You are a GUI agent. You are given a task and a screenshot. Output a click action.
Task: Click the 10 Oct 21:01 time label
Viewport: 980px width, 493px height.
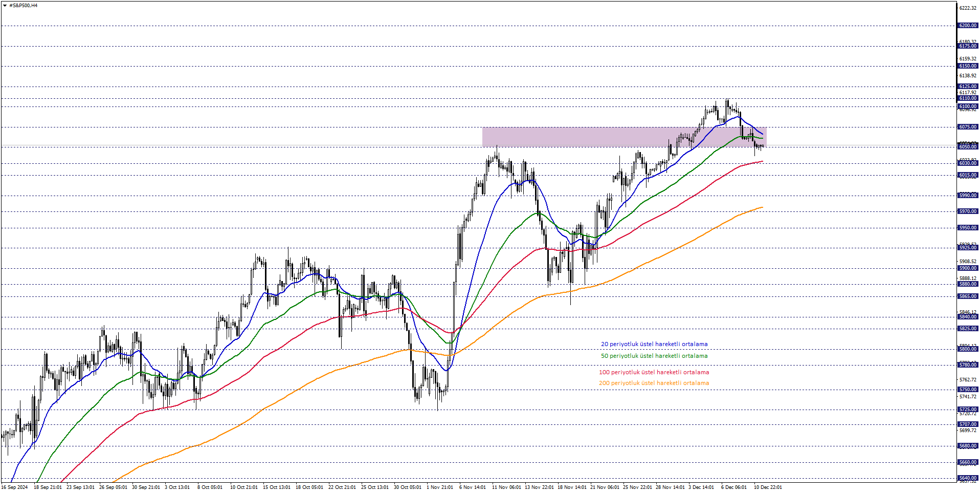[244, 487]
